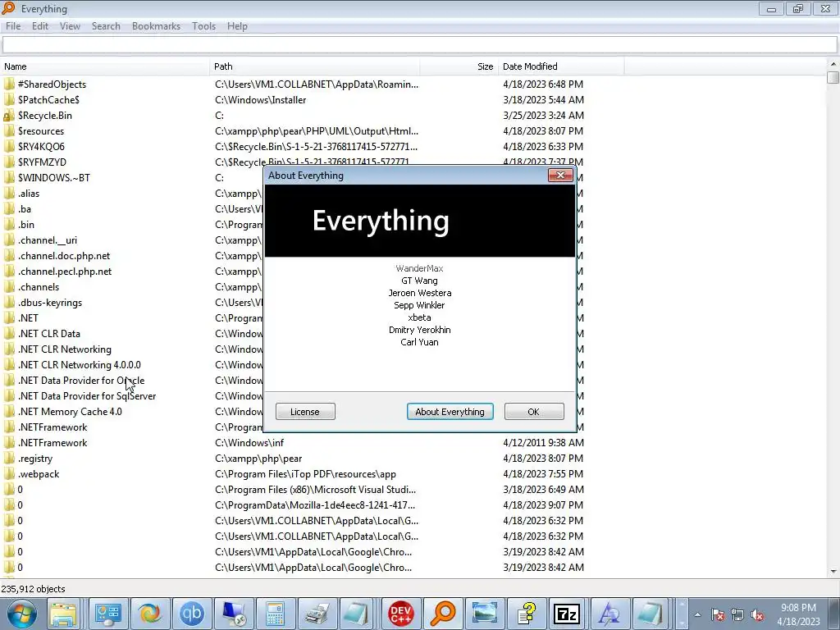Open the picture viewer taskbar icon
840x630 pixels.
pos(485,614)
